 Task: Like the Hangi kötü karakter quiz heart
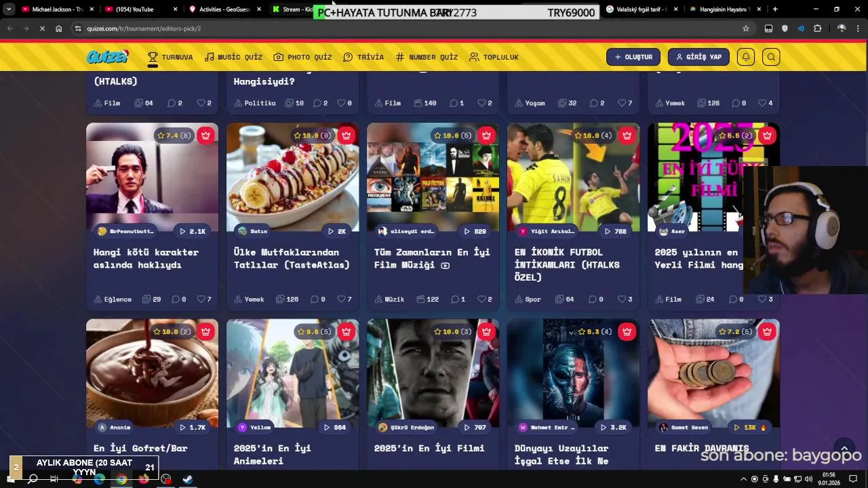204,299
